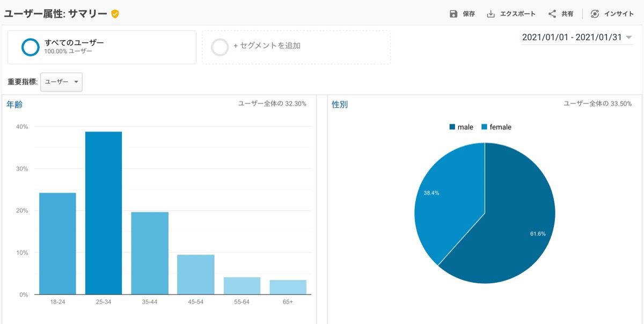
Task: Open the insights icon
Action: click(595, 14)
